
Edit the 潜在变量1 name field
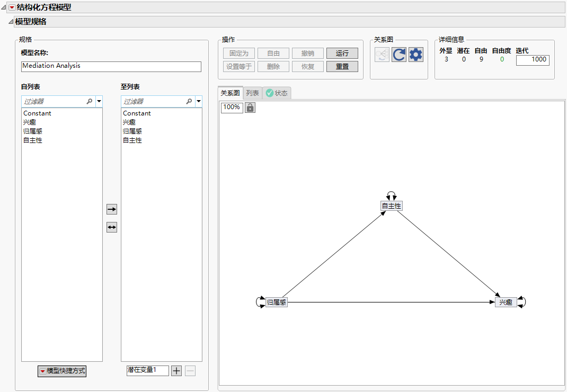(x=147, y=370)
